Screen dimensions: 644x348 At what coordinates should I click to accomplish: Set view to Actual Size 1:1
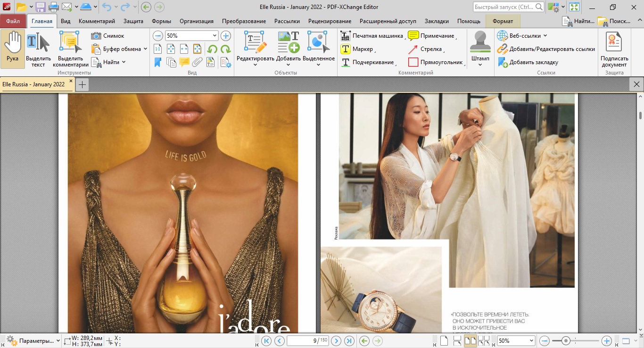(x=158, y=49)
